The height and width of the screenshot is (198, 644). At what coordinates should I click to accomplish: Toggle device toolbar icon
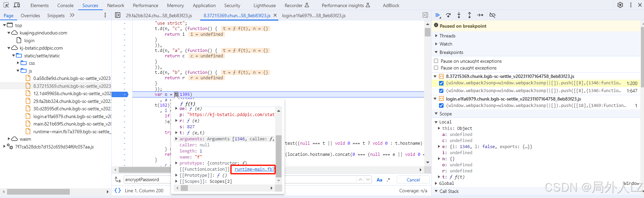[x=17, y=5]
